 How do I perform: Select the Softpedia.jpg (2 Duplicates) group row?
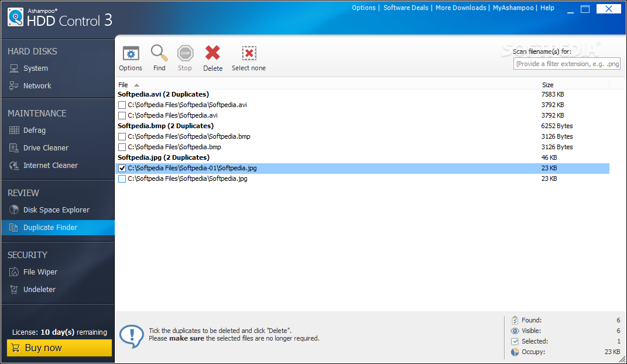click(363, 157)
